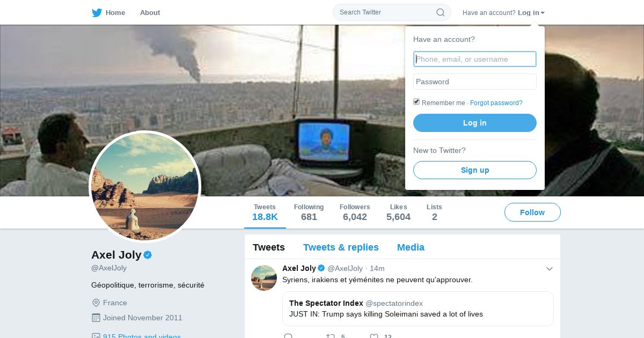The width and height of the screenshot is (644, 338).
Task: Open the About menu item
Action: [150, 12]
